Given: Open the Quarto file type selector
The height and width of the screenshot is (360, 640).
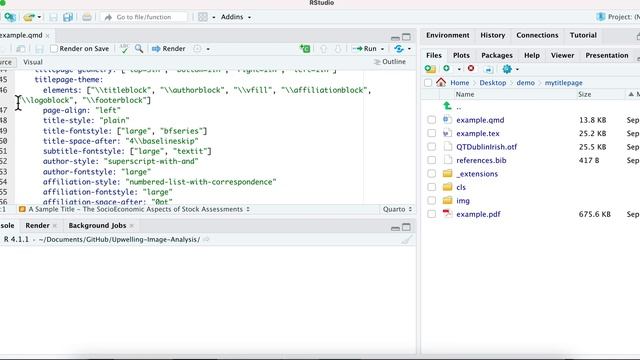Looking at the screenshot, I should click(397, 209).
